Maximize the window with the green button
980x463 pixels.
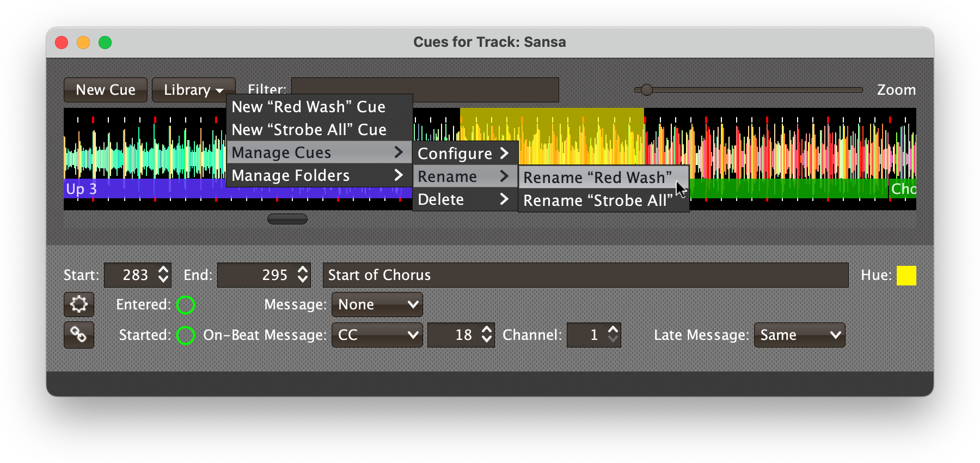click(105, 42)
